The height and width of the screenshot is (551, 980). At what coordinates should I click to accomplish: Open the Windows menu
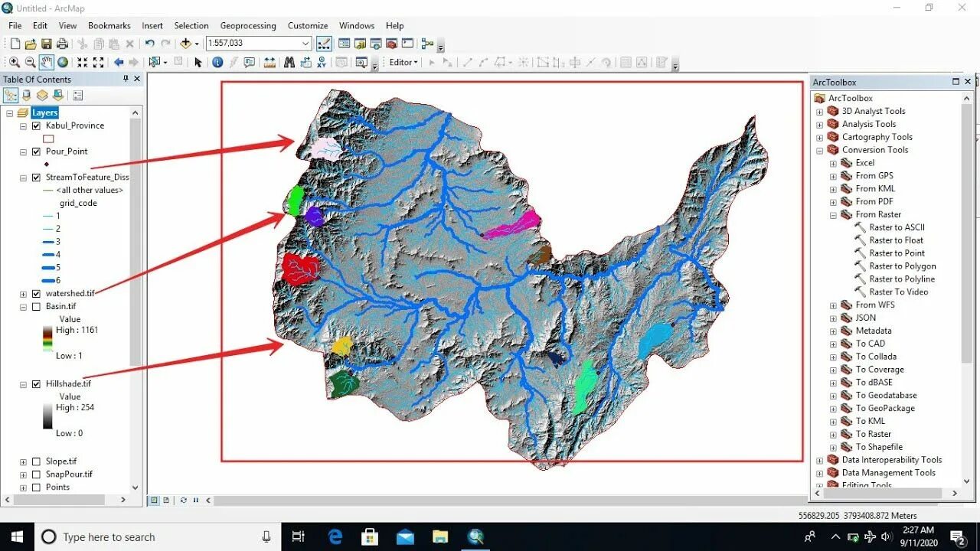[357, 26]
